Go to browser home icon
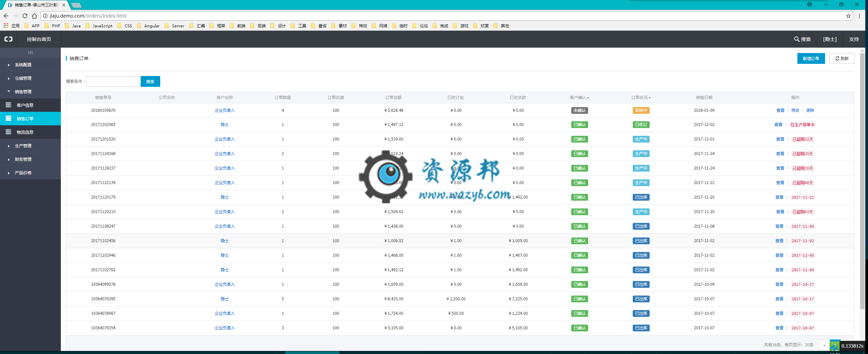Image resolution: width=868 pixels, height=354 pixels. pyautogui.click(x=34, y=16)
